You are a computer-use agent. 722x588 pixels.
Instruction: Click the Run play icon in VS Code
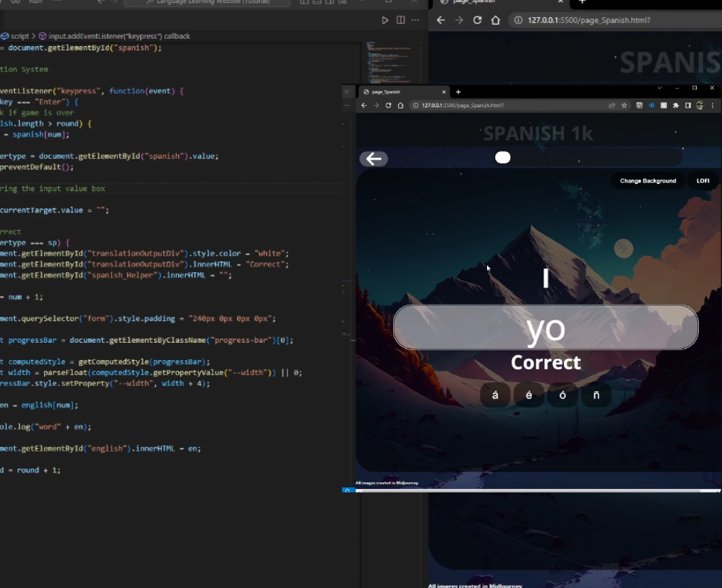coord(385,20)
